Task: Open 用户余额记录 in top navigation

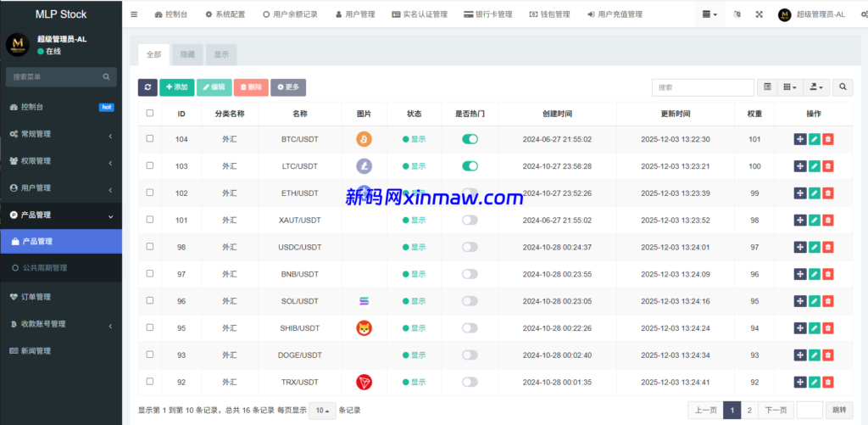Action: (x=290, y=14)
